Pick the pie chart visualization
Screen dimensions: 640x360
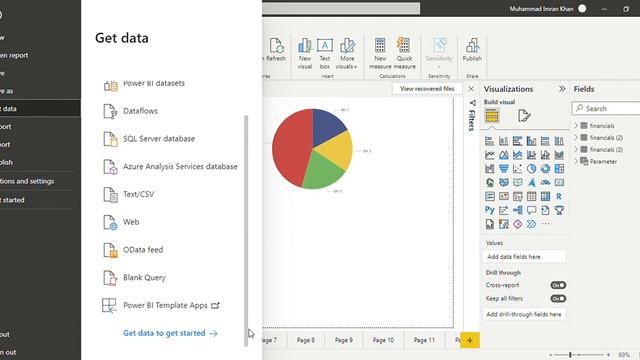tap(531, 169)
